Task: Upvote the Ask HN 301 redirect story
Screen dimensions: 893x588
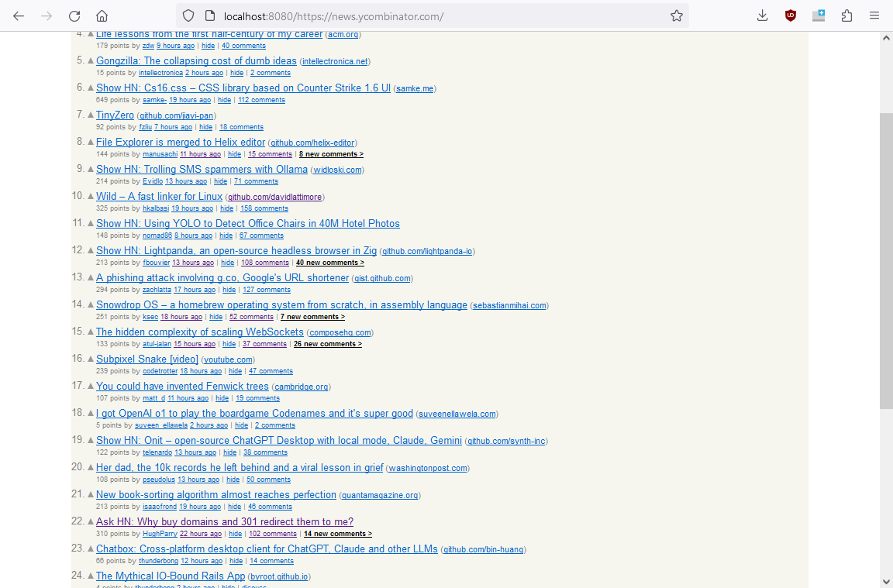Action: (90, 521)
